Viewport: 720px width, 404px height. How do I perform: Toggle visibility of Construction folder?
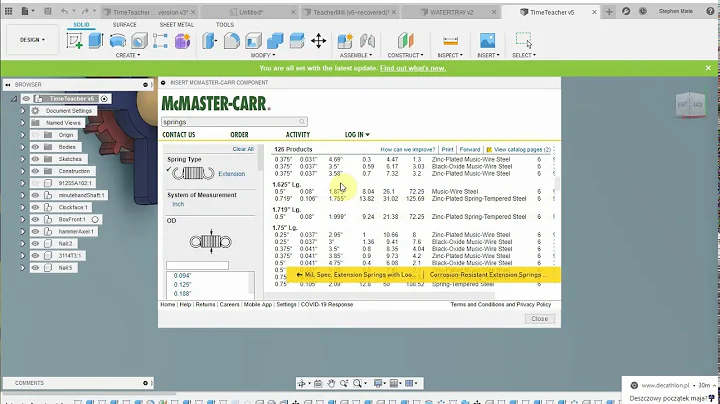point(35,171)
